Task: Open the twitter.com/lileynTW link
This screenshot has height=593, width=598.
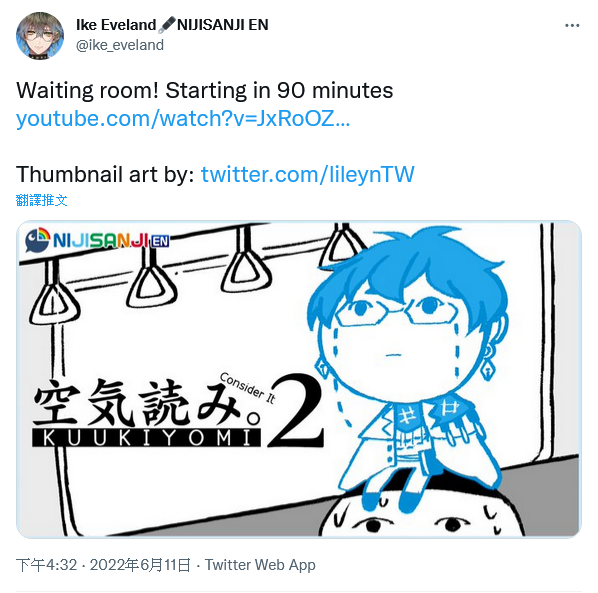Action: tap(307, 175)
